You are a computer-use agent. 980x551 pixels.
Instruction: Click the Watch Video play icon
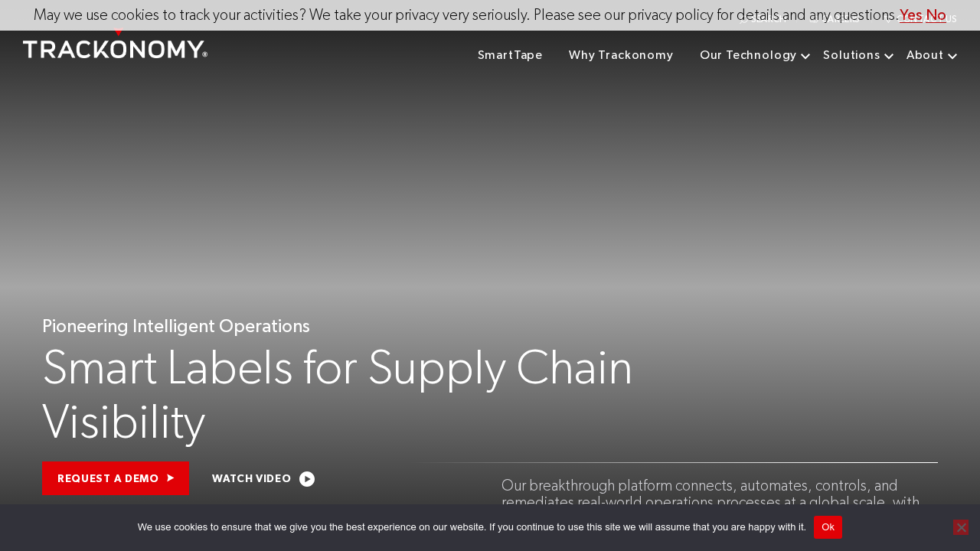307,479
